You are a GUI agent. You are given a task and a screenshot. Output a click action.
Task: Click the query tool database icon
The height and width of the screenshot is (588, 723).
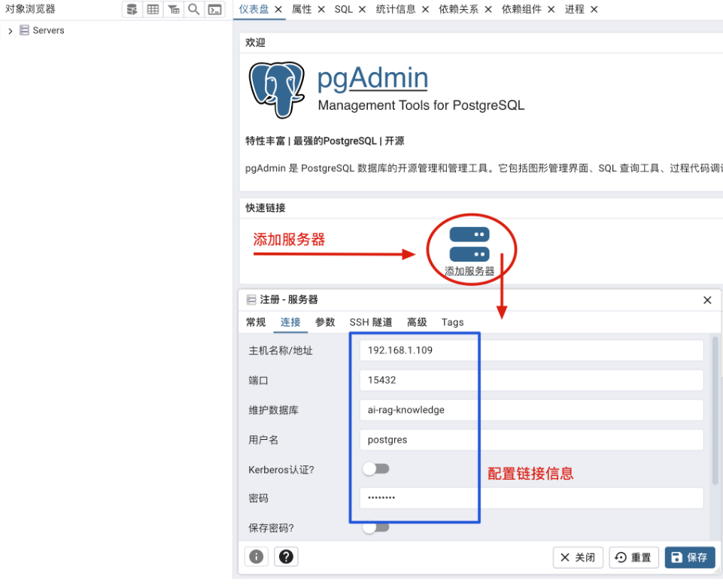click(132, 9)
